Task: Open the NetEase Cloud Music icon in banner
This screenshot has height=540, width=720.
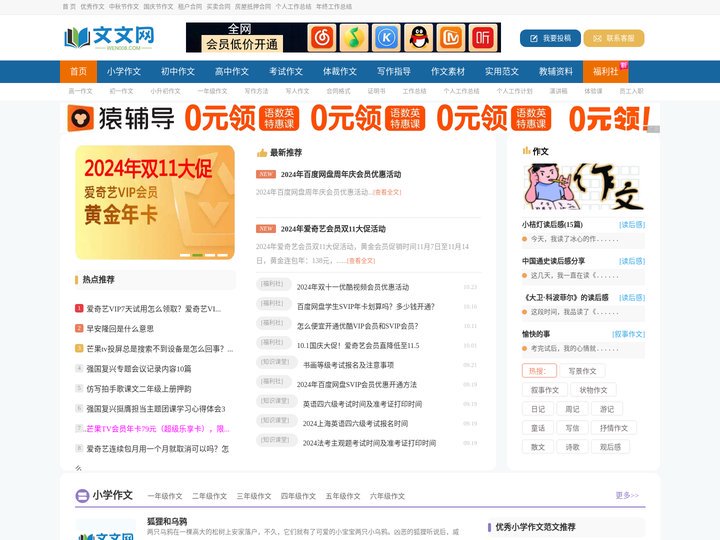Action: tap(322, 37)
